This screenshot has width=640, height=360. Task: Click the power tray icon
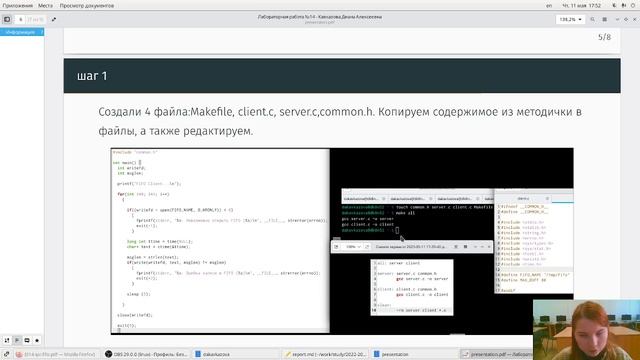pos(633,6)
